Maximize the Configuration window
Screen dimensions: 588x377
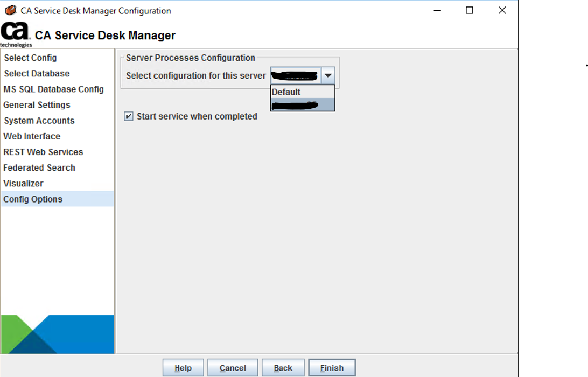point(469,11)
